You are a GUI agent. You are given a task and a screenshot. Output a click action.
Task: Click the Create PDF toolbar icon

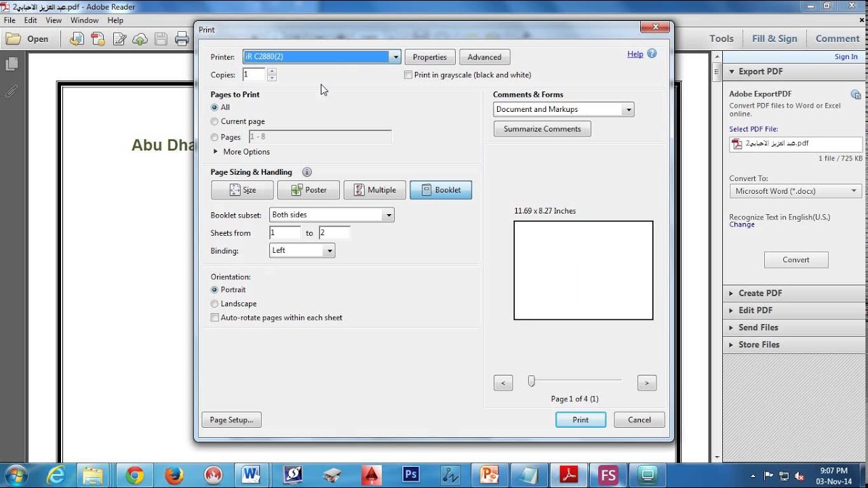pos(98,39)
